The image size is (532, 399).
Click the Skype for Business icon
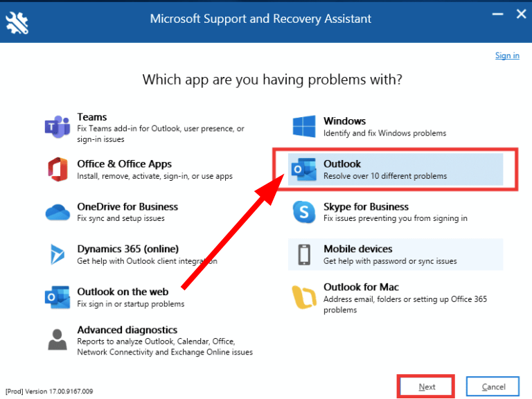coord(304,212)
